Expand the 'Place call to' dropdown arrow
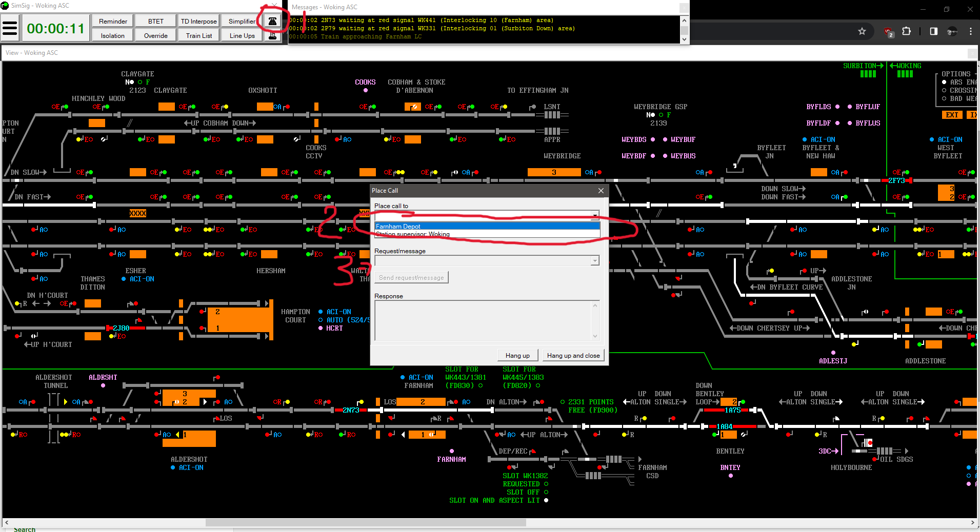The image size is (980, 532). (595, 215)
